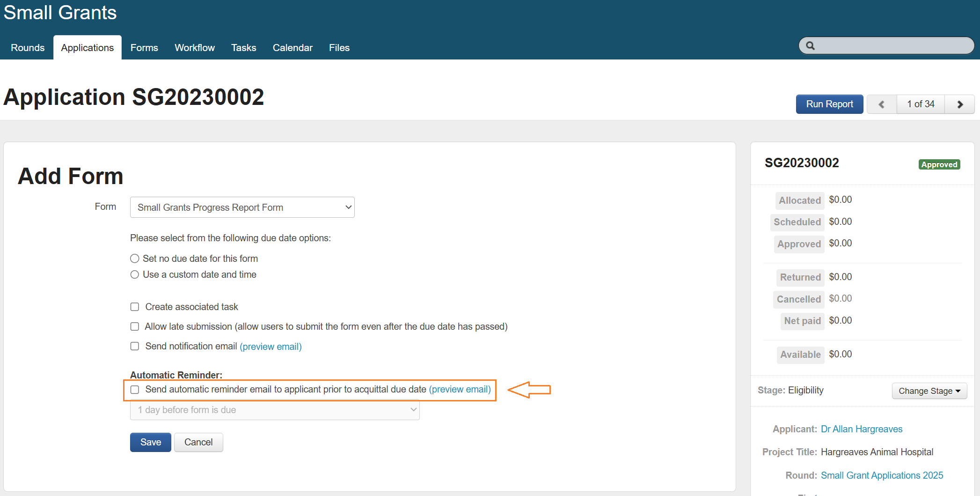Go to previous application arrow
980x496 pixels.
pyautogui.click(x=881, y=104)
